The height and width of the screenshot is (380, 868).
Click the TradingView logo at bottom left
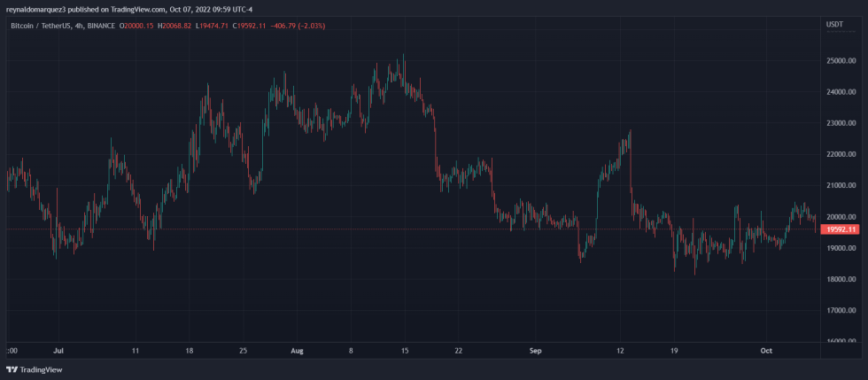point(27,369)
